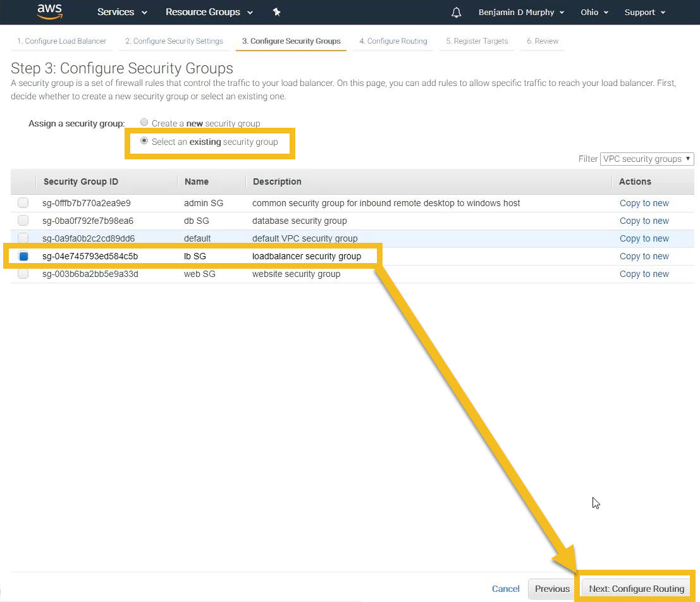
Task: Click the pin shortcut icon in navbar
Action: 277,12
